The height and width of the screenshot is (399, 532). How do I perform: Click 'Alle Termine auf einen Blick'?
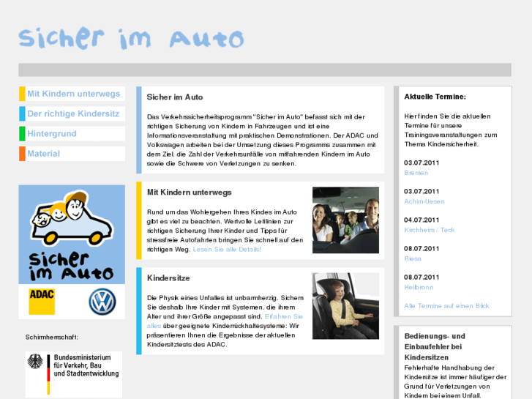(x=446, y=306)
